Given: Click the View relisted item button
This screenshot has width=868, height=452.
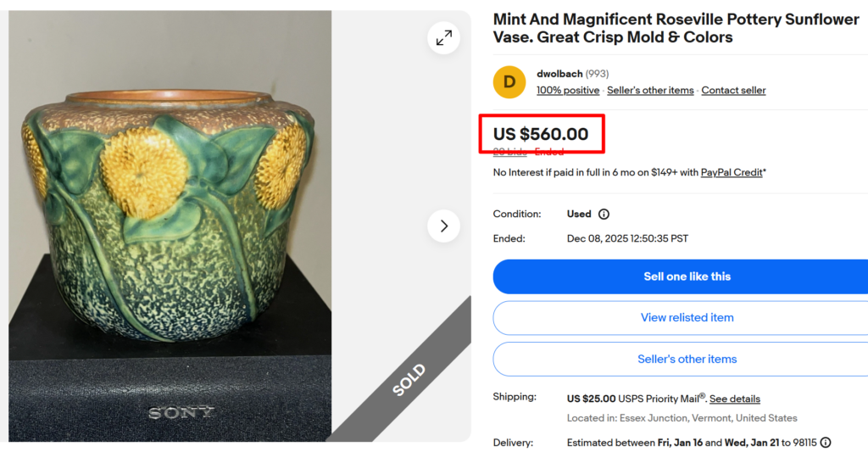Looking at the screenshot, I should pos(687,318).
